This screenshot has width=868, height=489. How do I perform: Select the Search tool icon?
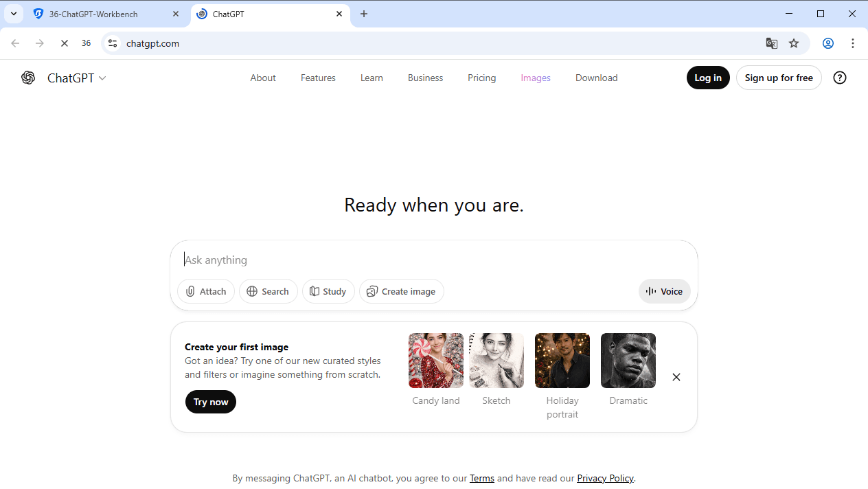(252, 291)
